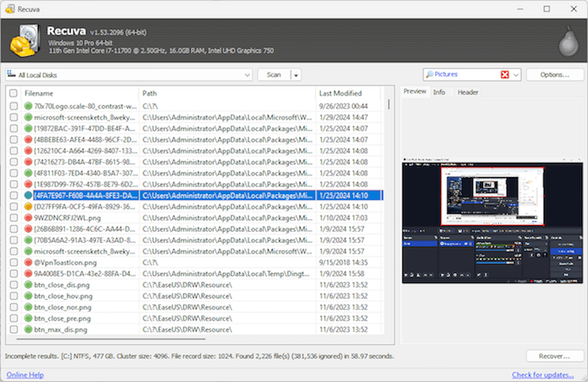The image size is (588, 382).
Task: Click the green status dot for btn_max_dis.png
Action: point(28,329)
